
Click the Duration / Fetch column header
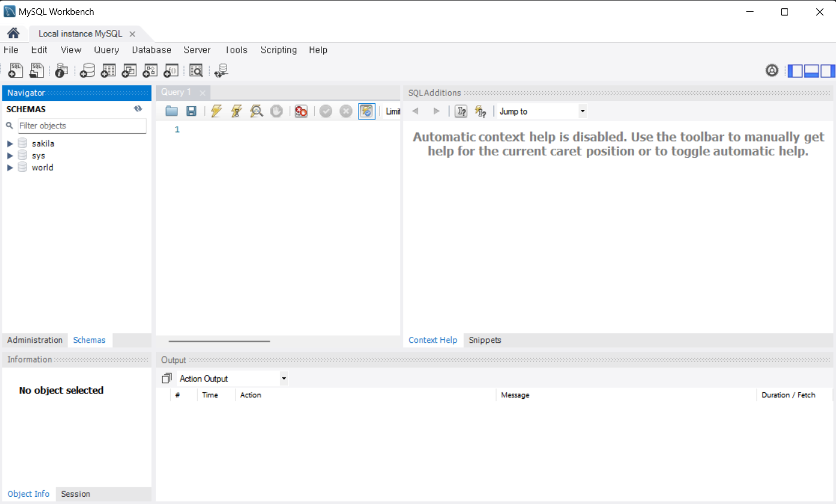pos(788,395)
